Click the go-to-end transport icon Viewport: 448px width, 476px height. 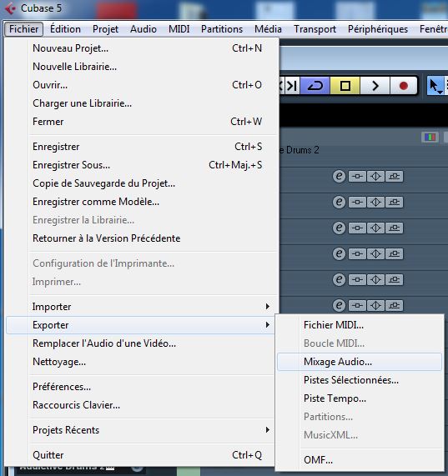tap(292, 86)
